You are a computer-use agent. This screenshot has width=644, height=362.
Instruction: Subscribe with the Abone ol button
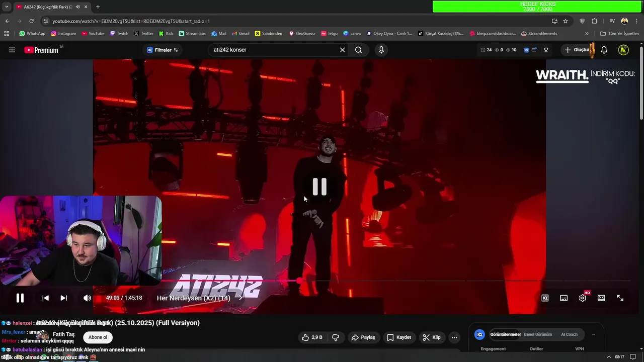(98, 337)
